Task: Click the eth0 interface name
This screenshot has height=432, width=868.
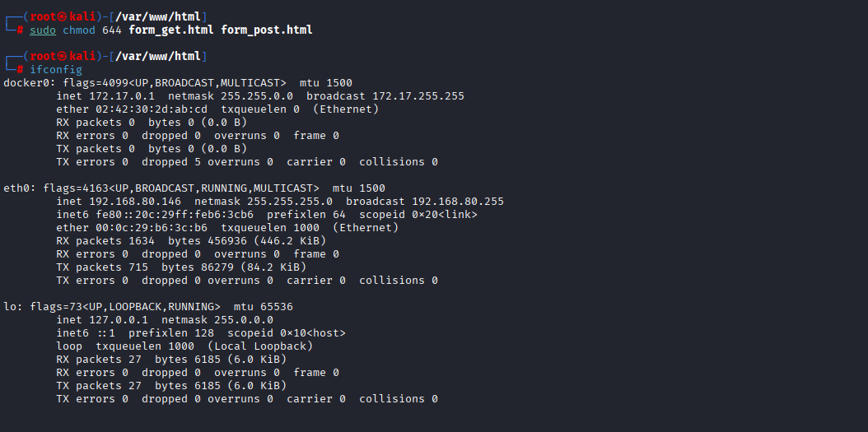Action: click(x=16, y=188)
